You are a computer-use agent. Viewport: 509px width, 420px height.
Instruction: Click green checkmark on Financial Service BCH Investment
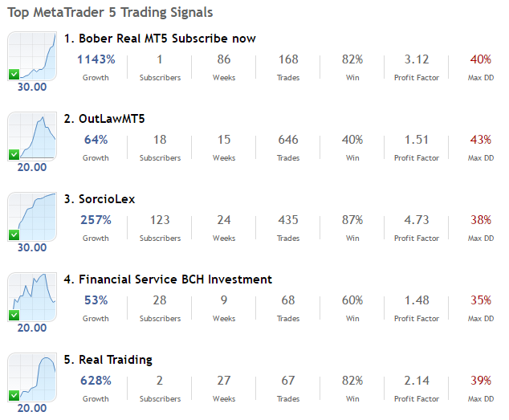14,315
